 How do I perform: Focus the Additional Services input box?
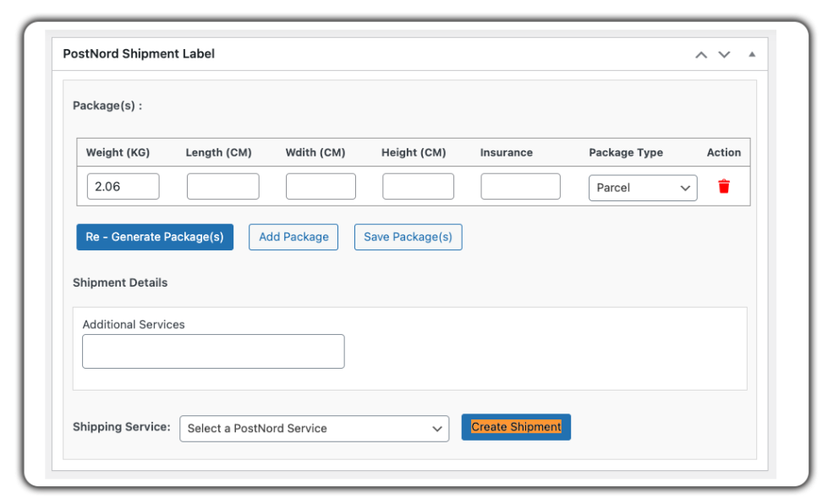213,352
